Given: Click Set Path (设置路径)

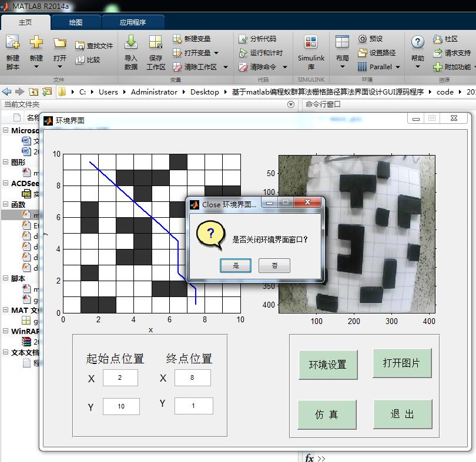Looking at the screenshot, I should (377, 53).
